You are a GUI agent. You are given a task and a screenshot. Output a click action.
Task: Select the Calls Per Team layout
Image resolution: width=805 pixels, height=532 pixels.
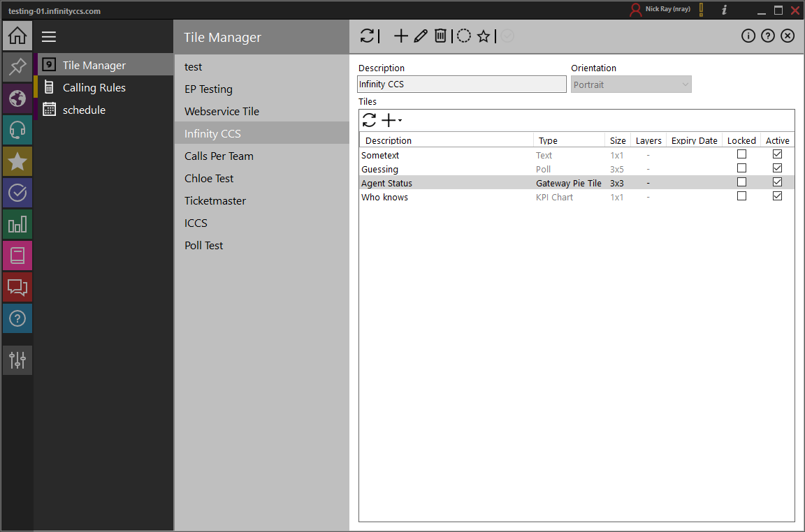[x=262, y=156]
